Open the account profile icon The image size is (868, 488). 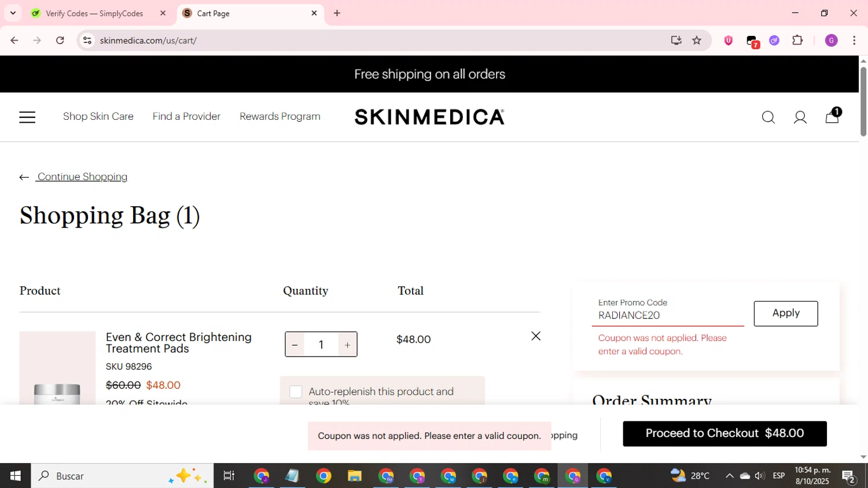pyautogui.click(x=800, y=118)
